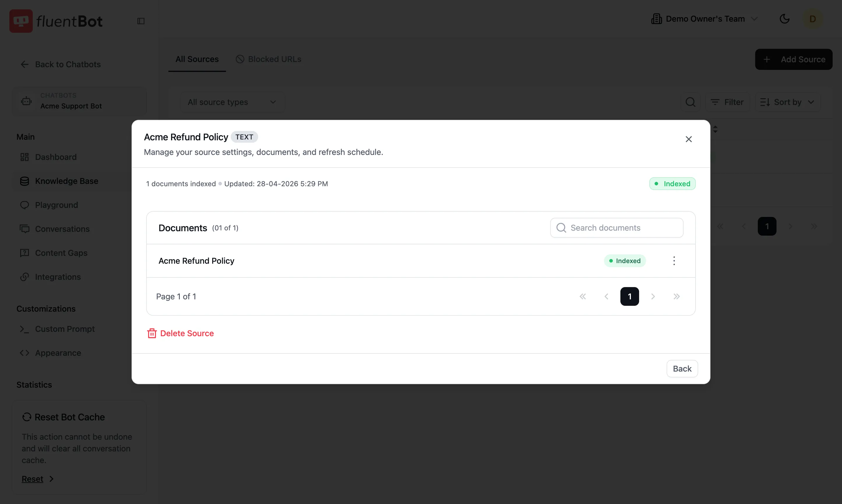Expand the All source types dropdown
The height and width of the screenshot is (504, 842).
click(232, 102)
